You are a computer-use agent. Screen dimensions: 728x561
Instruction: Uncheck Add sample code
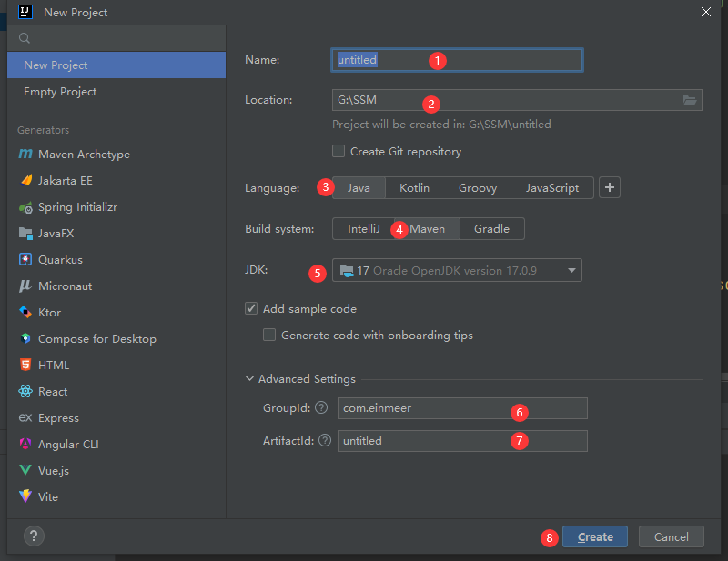[251, 308]
